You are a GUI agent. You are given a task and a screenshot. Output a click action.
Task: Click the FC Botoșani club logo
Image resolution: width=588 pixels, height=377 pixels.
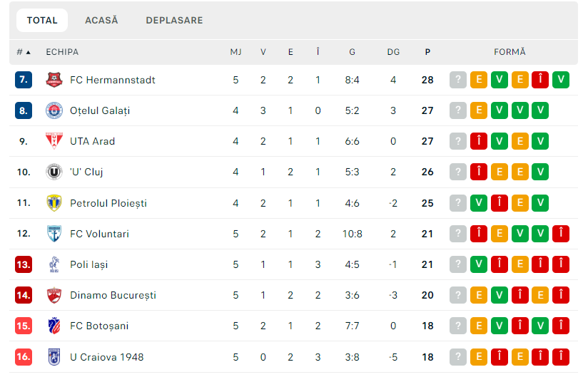tap(54, 326)
